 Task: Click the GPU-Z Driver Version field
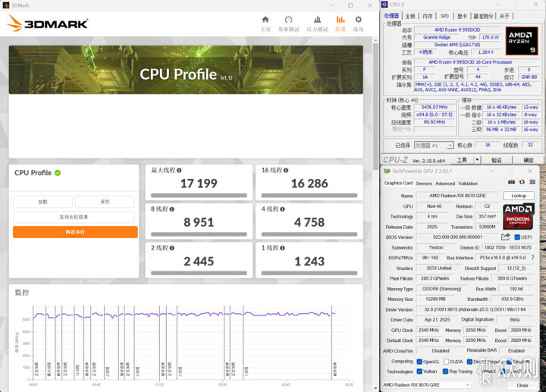pos(475,309)
